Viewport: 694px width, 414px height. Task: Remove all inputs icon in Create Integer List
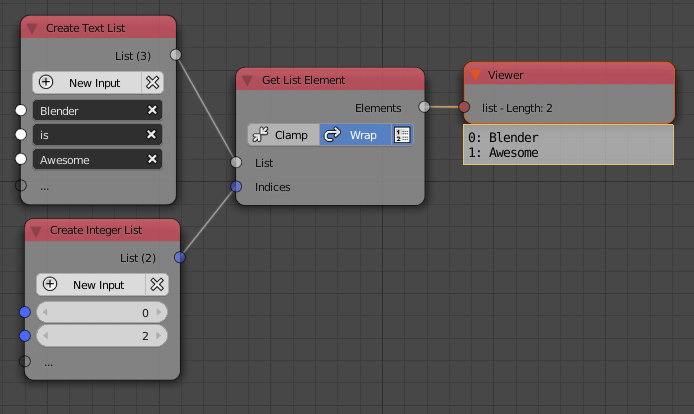click(x=157, y=285)
